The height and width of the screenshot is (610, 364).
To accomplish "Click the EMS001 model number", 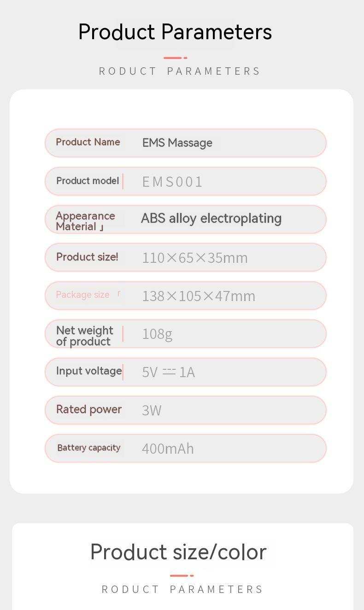I will tap(172, 182).
